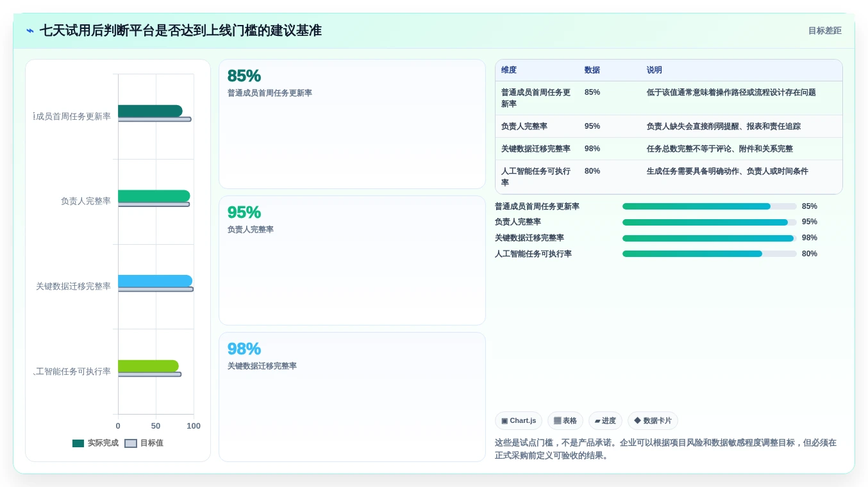The width and height of the screenshot is (868, 487).
Task: Click the chart axis label 负责人完整率
Action: click(86, 201)
